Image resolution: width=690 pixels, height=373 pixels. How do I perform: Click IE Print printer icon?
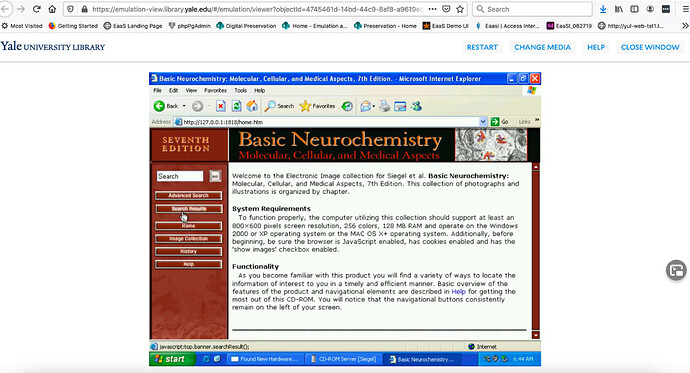pyautogui.click(x=385, y=106)
